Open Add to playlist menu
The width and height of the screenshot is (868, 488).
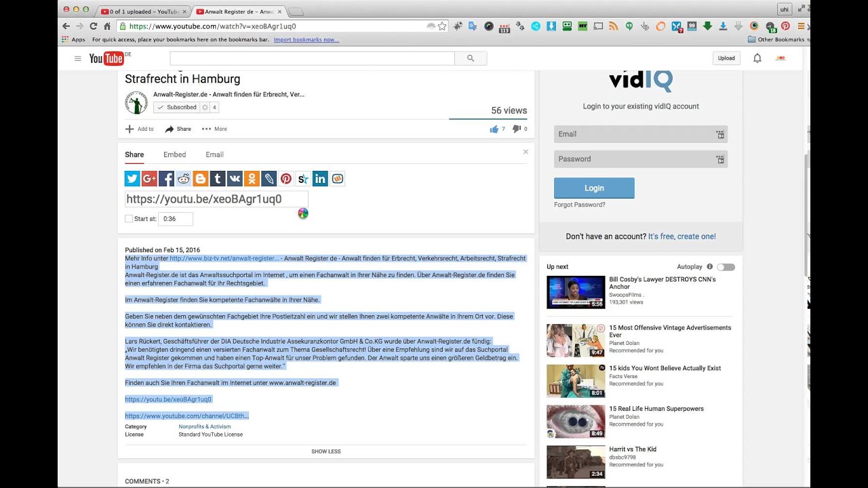139,129
